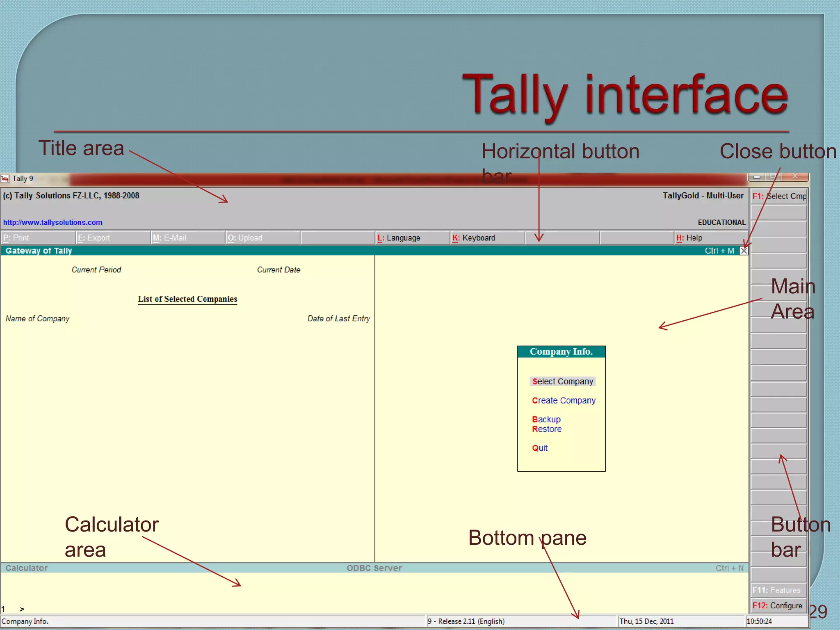
Task: Open F12: Configure button
Action: [779, 606]
